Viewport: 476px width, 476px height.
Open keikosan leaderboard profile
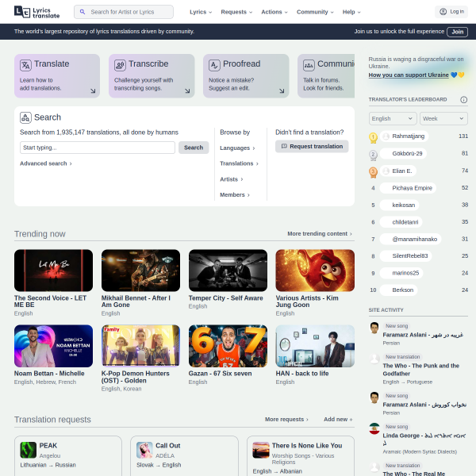click(400, 205)
